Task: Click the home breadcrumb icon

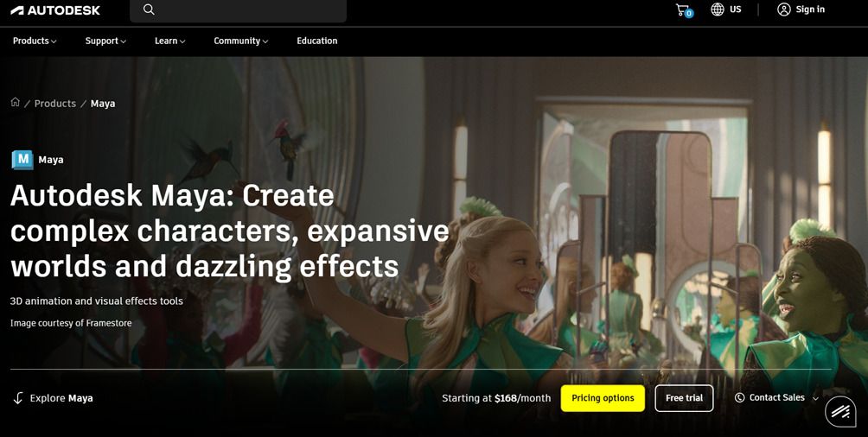Action: click(x=16, y=102)
